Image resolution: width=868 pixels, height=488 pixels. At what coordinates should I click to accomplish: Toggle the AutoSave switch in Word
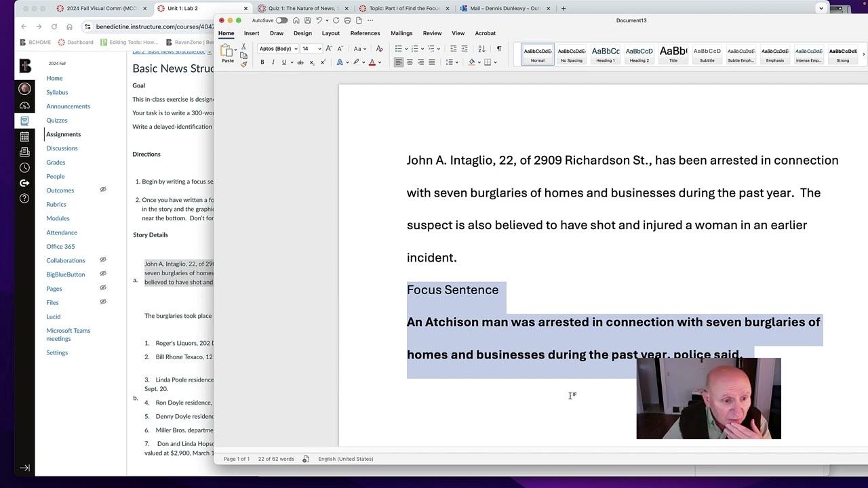pos(281,20)
